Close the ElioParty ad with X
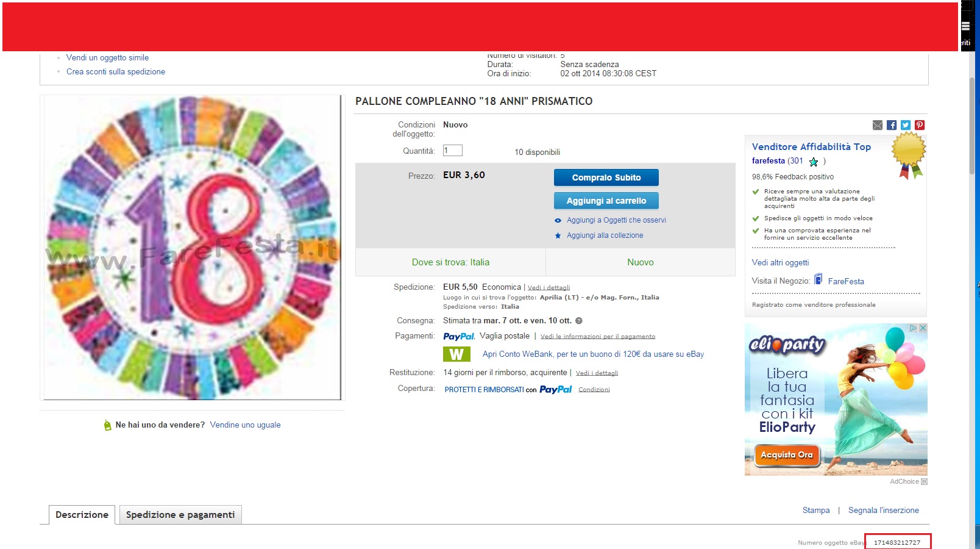Viewport: 980px width, 549px height. click(x=923, y=328)
